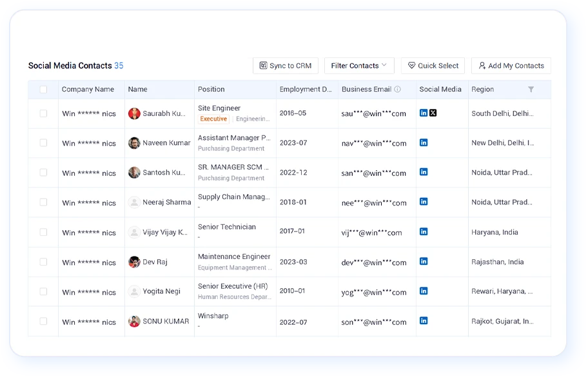This screenshot has width=588, height=379.
Task: Click the Business Email info icon
Action: [398, 89]
